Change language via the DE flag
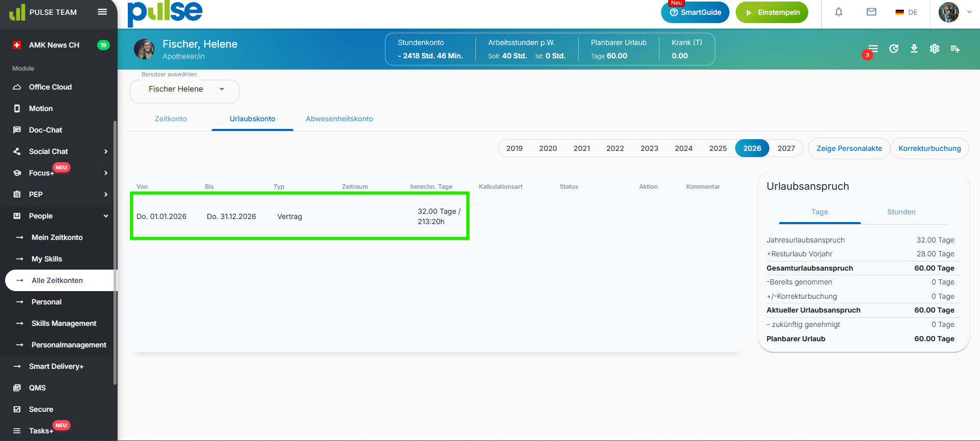 pyautogui.click(x=906, y=12)
